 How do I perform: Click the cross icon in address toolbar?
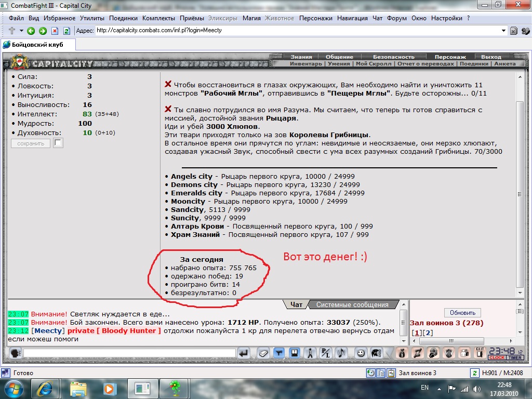[x=12, y=31]
